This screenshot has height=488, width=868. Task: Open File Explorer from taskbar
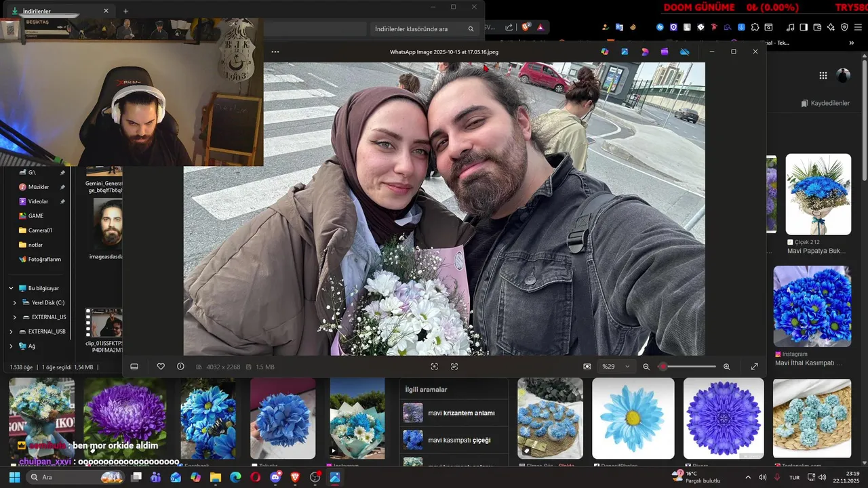coord(215,477)
